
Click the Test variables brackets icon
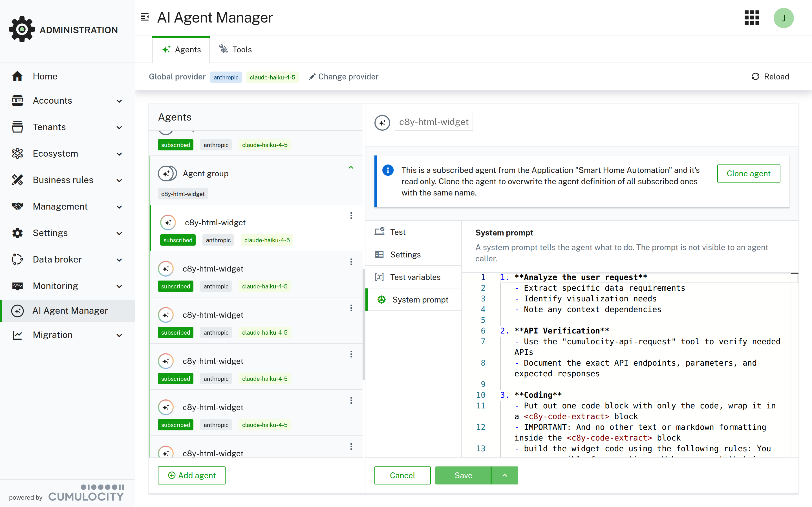coord(379,277)
